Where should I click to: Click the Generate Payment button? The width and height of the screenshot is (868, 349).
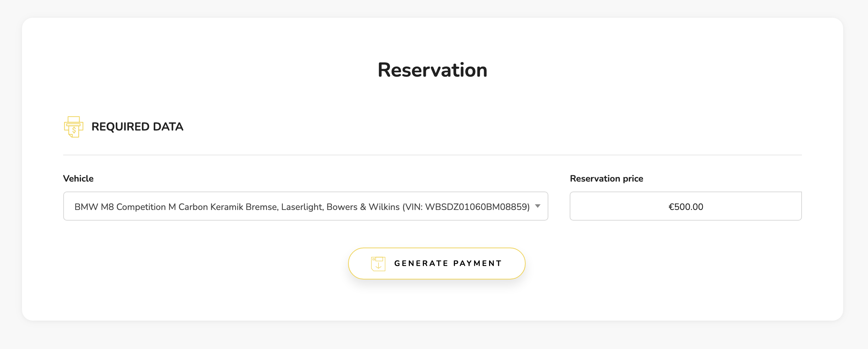coord(436,264)
